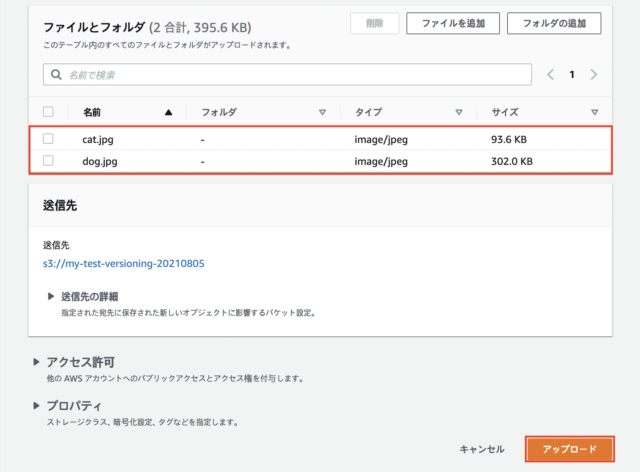Click ファイルを追加 button
Image resolution: width=640 pixels, height=472 pixels.
453,23
